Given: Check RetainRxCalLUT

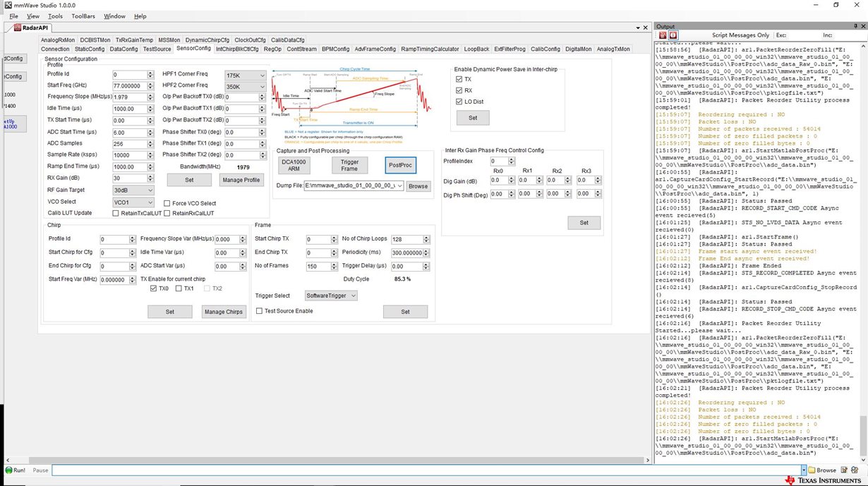Looking at the screenshot, I should (x=168, y=213).
